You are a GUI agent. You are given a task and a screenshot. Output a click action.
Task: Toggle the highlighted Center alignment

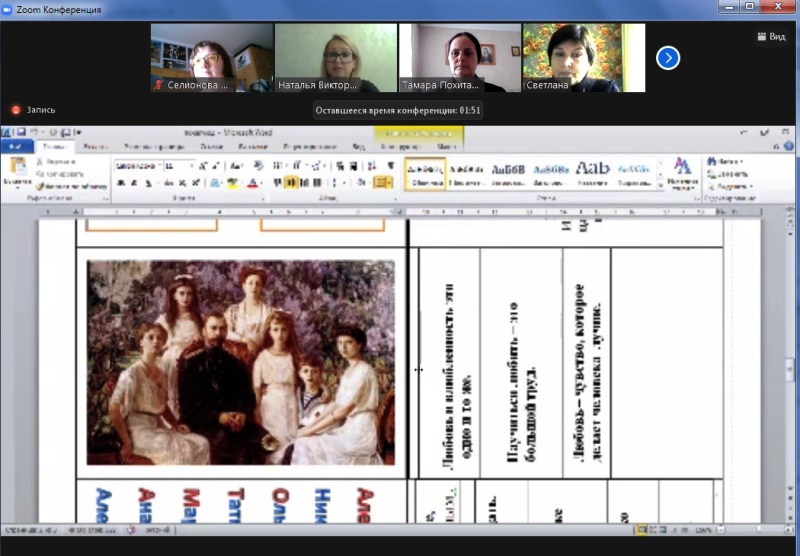tap(292, 183)
